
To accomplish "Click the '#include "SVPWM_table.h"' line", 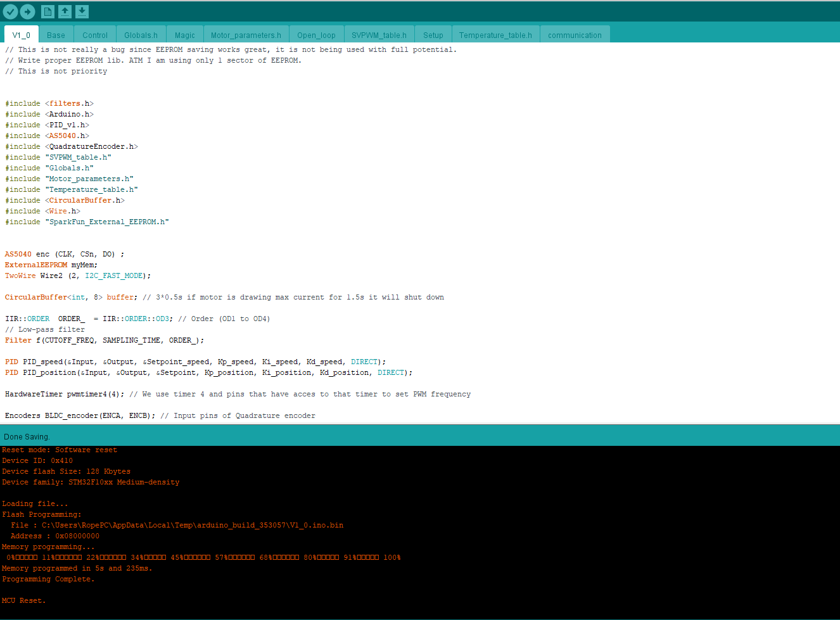I will [58, 157].
